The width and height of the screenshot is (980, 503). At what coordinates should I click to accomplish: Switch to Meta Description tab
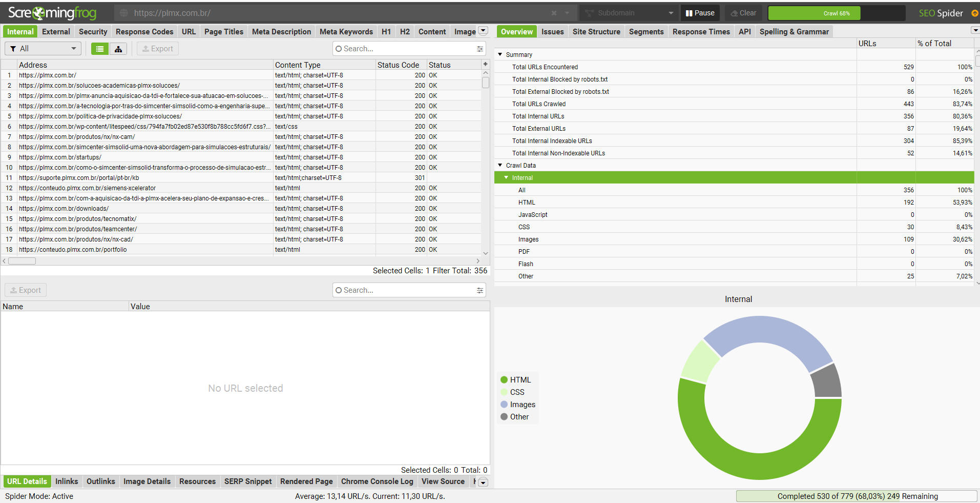[281, 32]
